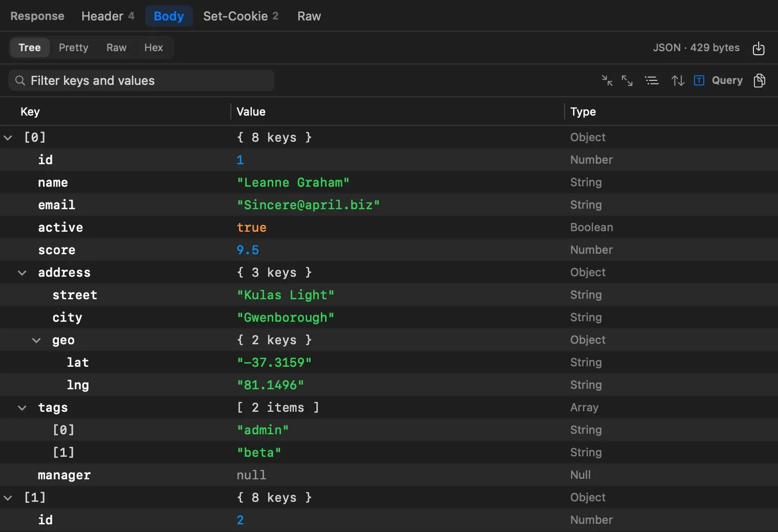Click the JSON 429 bytes label

click(696, 48)
